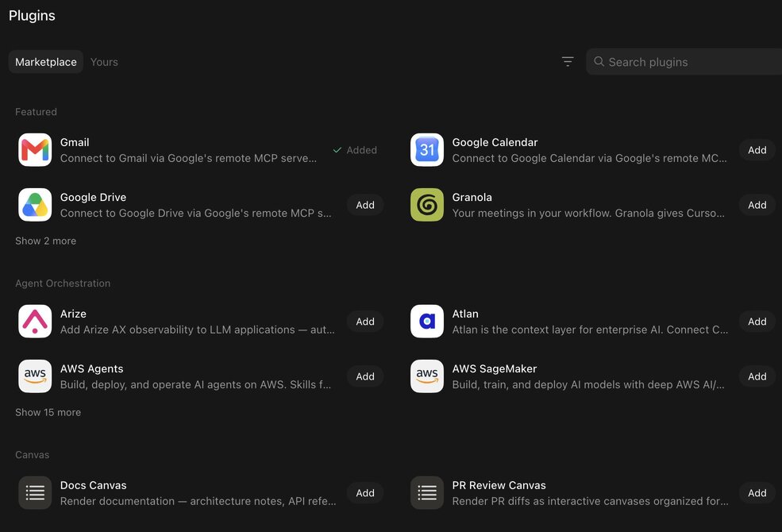The height and width of the screenshot is (532, 782).
Task: Expand Featured with Show 2 more
Action: pos(45,241)
